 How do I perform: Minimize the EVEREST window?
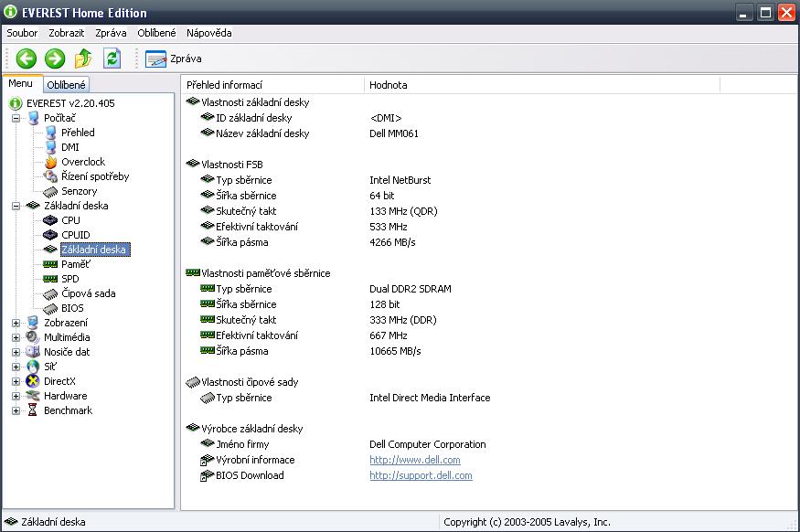(744, 13)
